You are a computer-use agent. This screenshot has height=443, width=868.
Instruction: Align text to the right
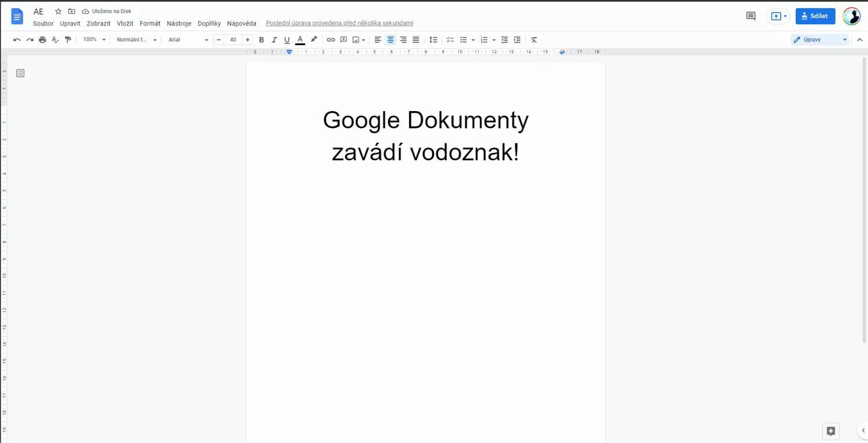tap(403, 40)
